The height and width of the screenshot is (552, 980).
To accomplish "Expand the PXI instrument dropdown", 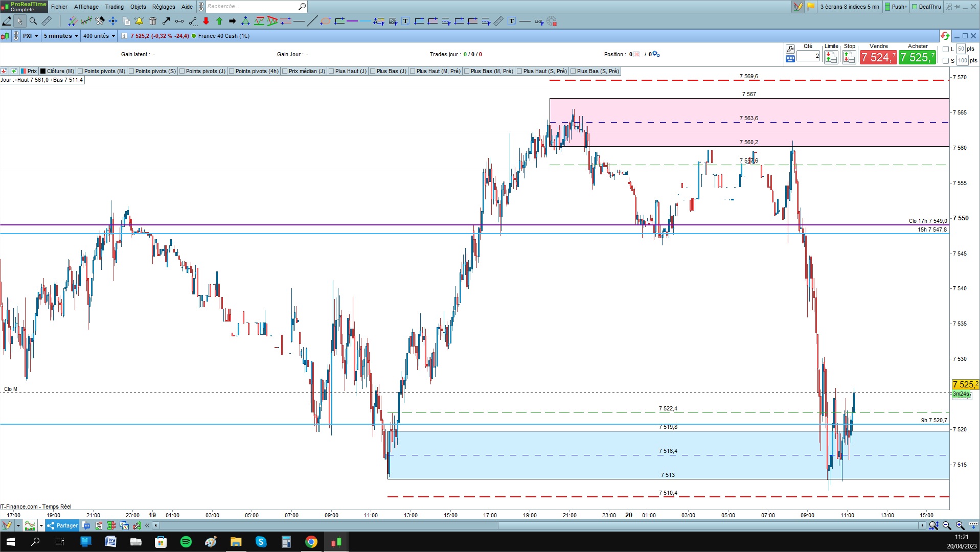I will coord(30,36).
